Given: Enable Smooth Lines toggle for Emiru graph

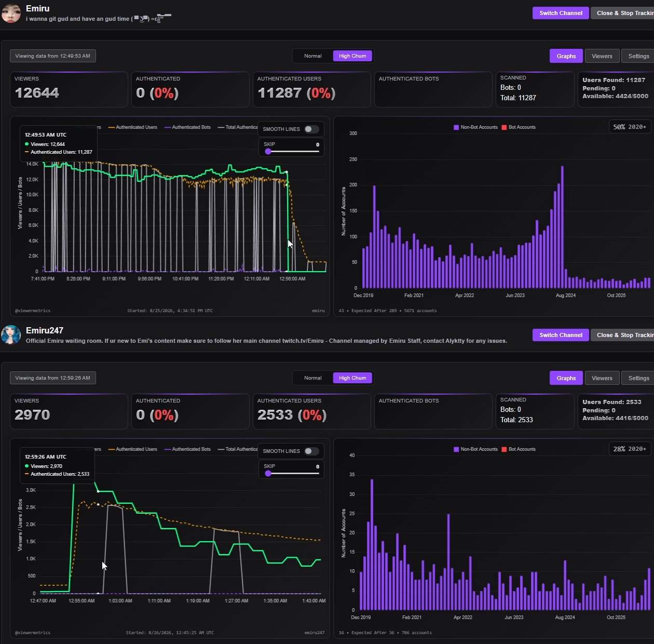Looking at the screenshot, I should [311, 129].
